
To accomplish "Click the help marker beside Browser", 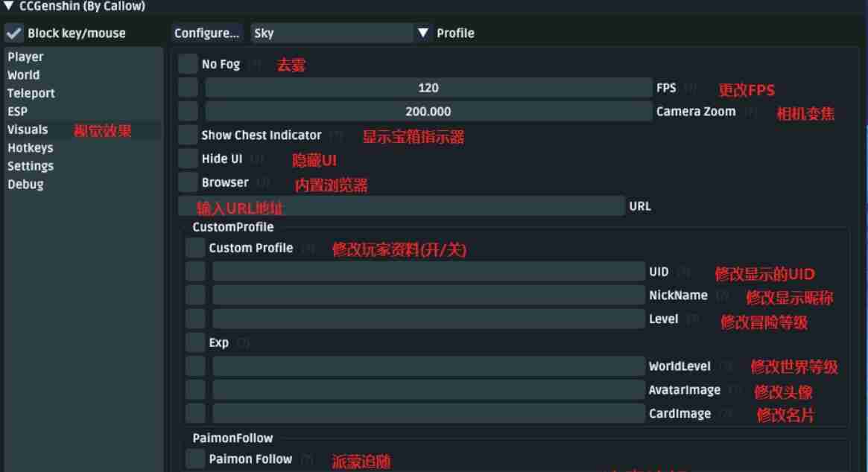I will 263,182.
